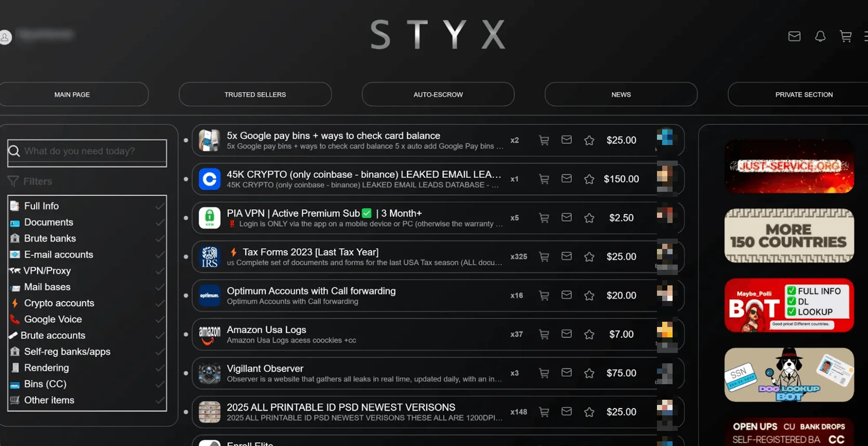Toggle the Crypto accounts filter checkmark
Viewport: 868px width, 446px height.
(160, 303)
